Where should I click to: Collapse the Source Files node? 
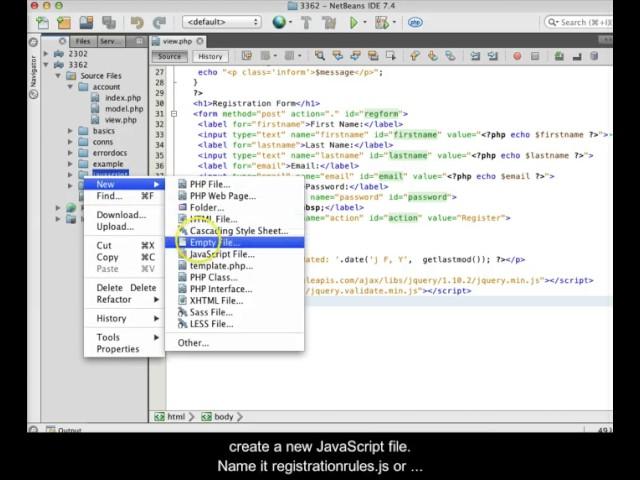tap(58, 76)
